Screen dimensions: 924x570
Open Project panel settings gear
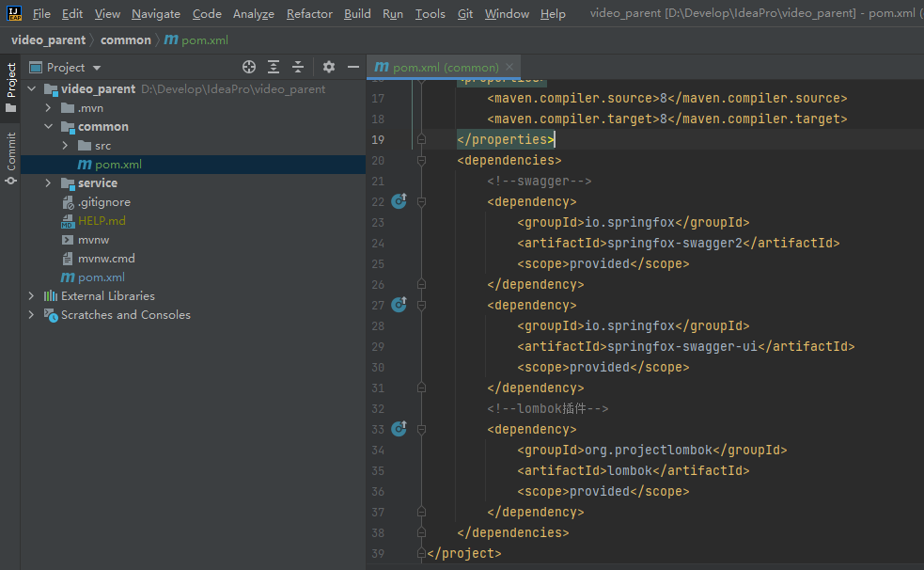point(329,67)
